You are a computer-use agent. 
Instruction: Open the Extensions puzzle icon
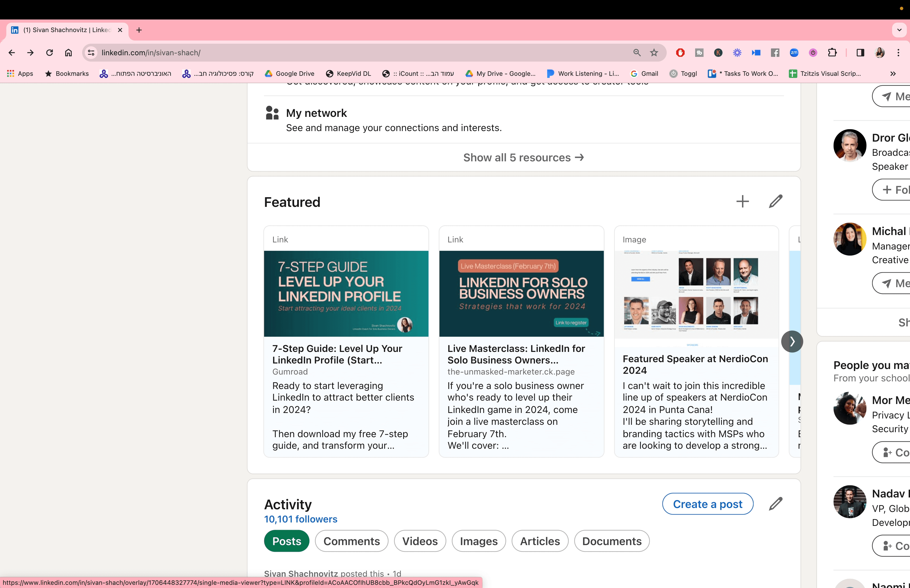coord(832,53)
